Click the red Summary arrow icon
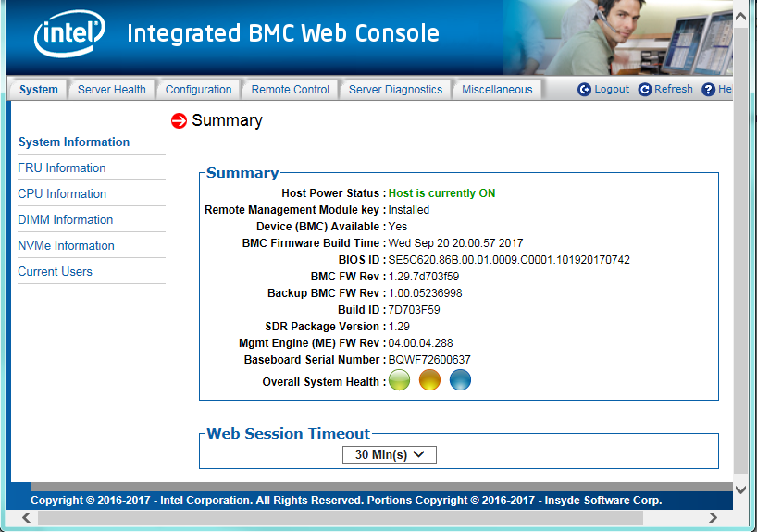 [180, 121]
